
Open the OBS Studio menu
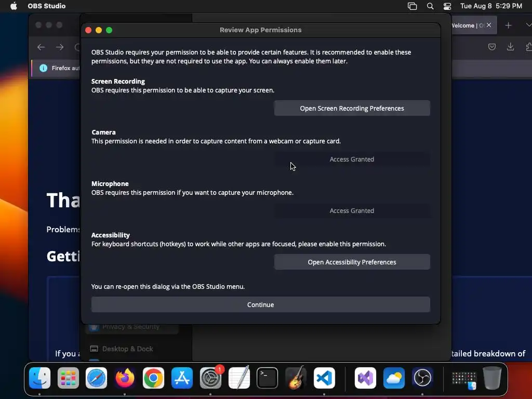coord(46,6)
